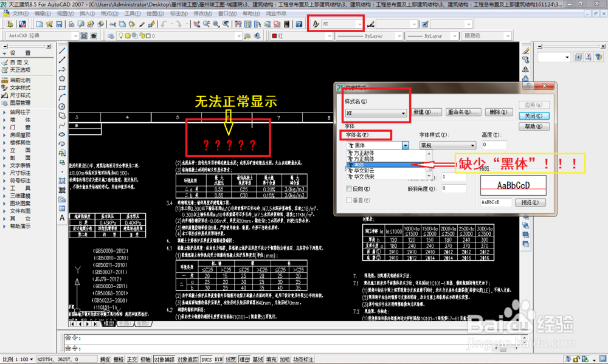Toggle 捕捉 snap in status bar

[105, 359]
